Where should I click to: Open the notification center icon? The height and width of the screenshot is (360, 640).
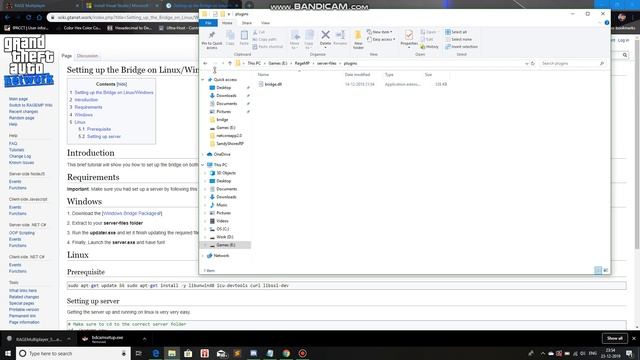[629, 353]
